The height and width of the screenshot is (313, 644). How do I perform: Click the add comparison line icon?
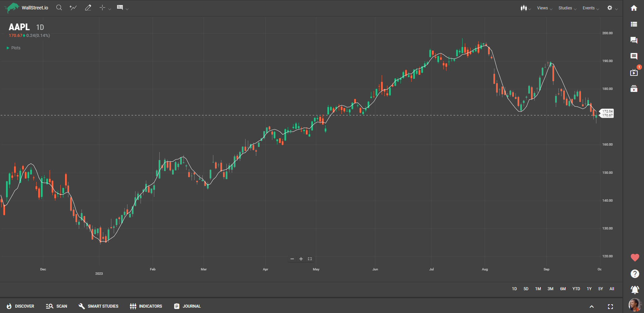click(73, 7)
